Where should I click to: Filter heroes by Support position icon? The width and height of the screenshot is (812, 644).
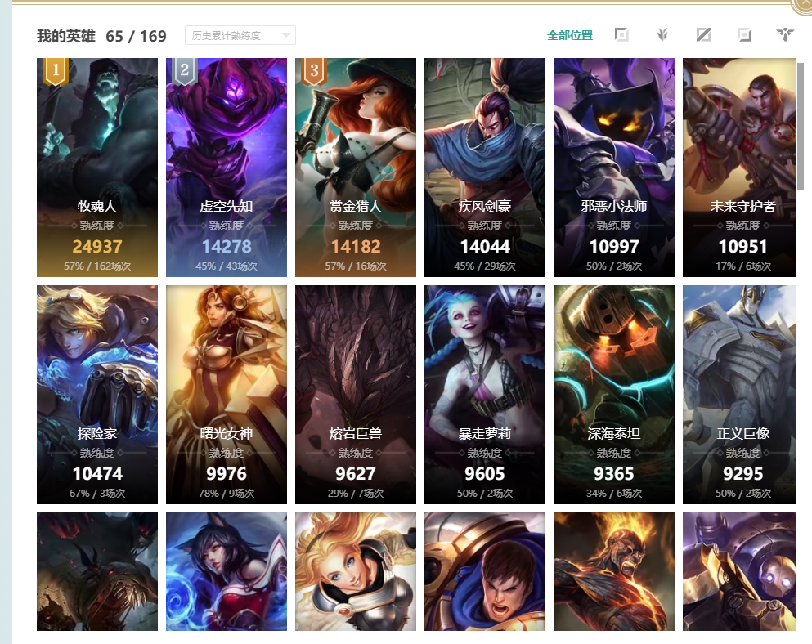[x=785, y=34]
